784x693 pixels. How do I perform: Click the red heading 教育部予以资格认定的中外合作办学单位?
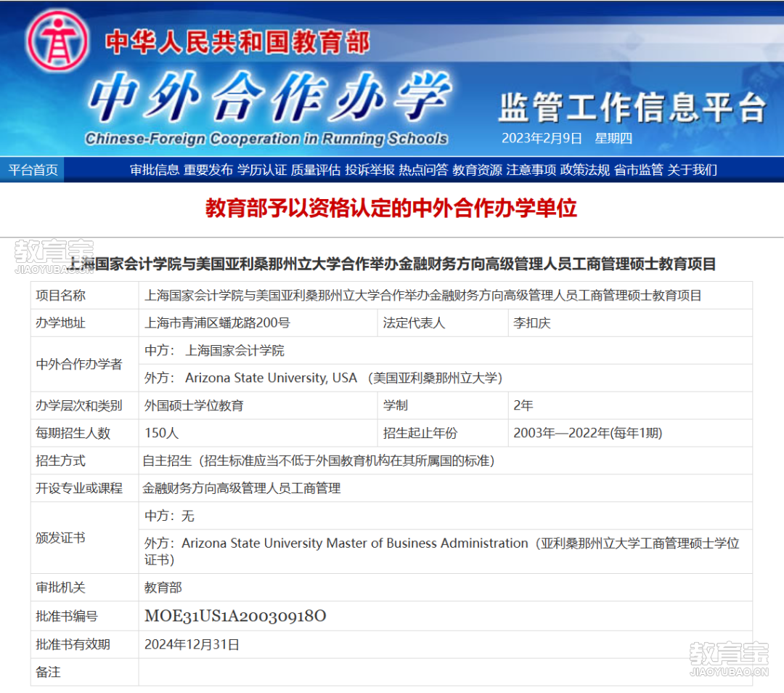click(x=391, y=208)
